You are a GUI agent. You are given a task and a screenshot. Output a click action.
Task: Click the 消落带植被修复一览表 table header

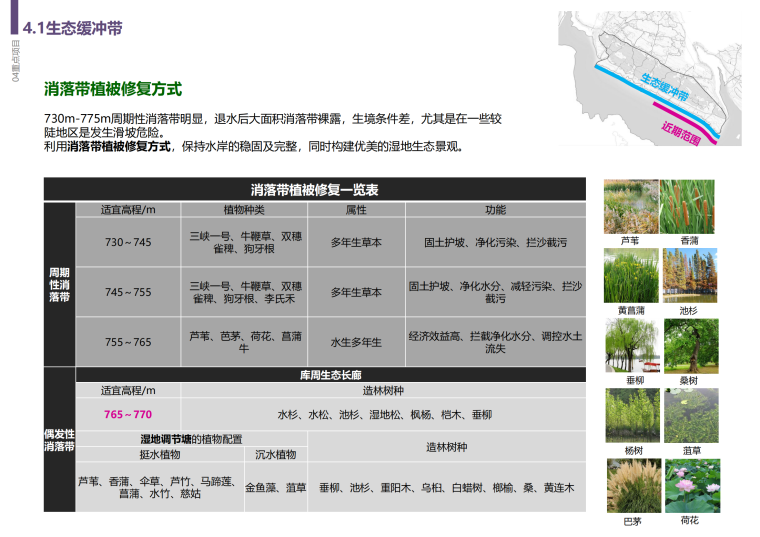click(313, 190)
